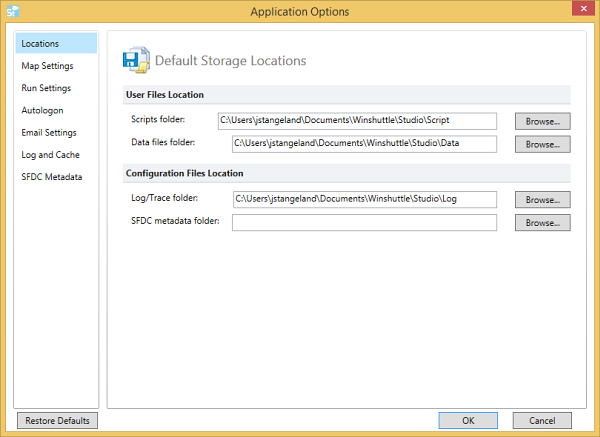
Task: Click the Studio app icon in title bar
Action: tap(13, 11)
